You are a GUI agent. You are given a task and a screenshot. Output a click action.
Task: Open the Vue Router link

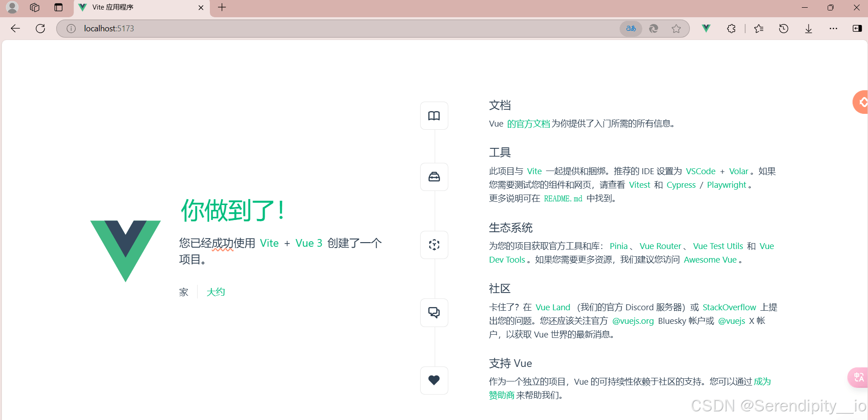pos(660,246)
